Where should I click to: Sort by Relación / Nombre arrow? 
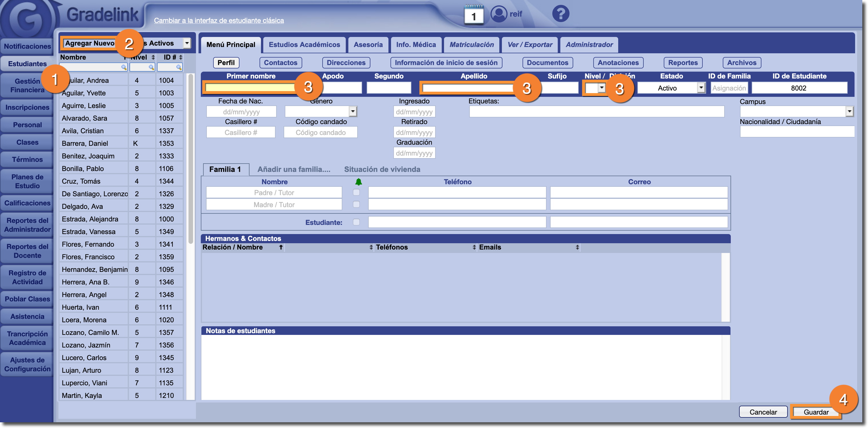[x=281, y=247]
